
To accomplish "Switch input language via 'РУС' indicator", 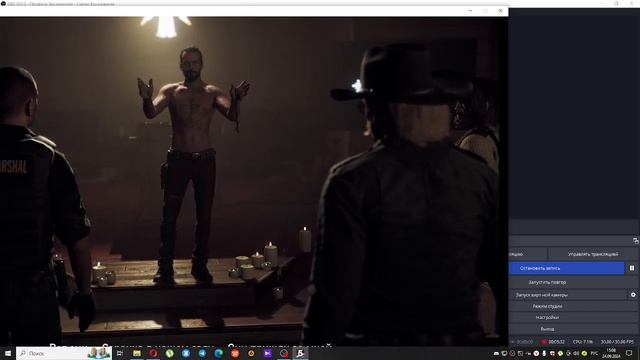I will coord(594,353).
